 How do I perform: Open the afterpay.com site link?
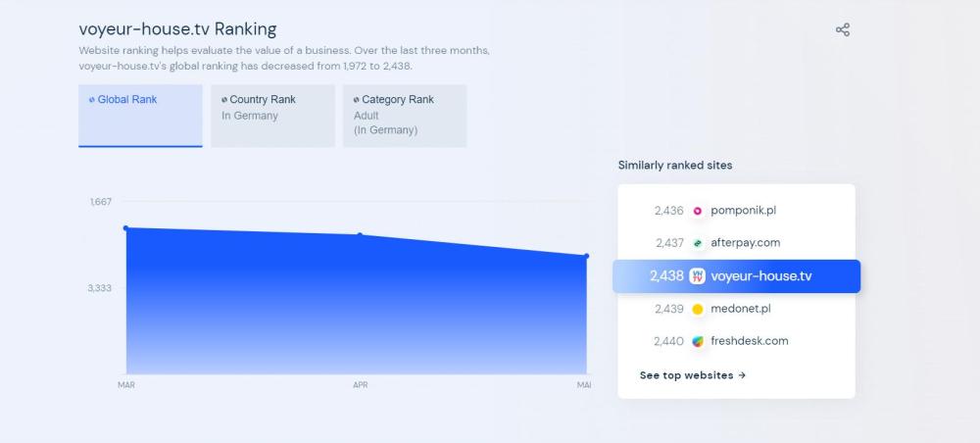(x=745, y=243)
